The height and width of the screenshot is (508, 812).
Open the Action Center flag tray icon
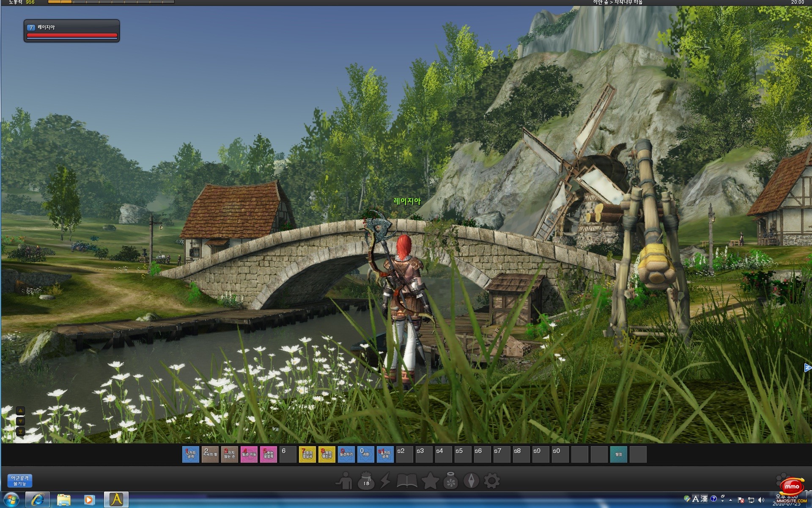click(x=741, y=500)
